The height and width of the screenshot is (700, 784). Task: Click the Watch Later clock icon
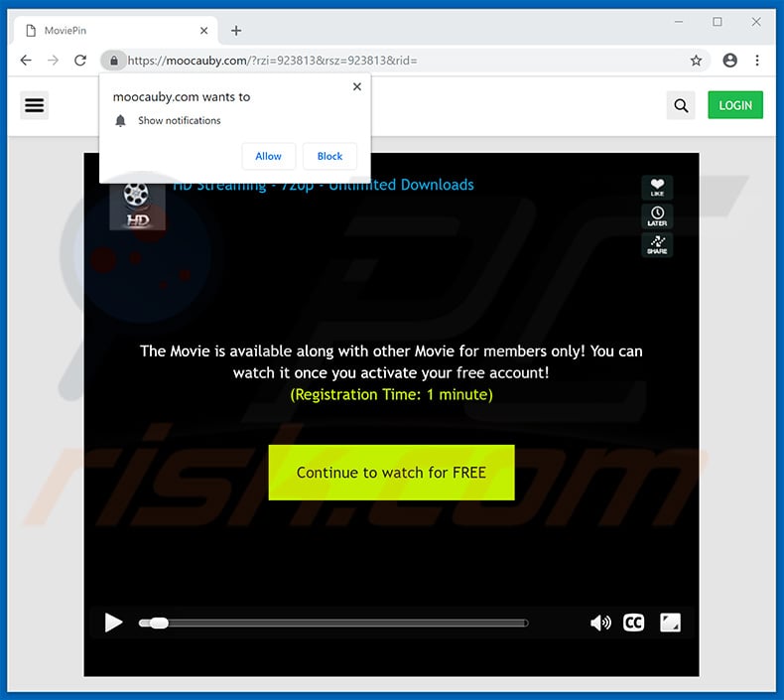tap(657, 216)
